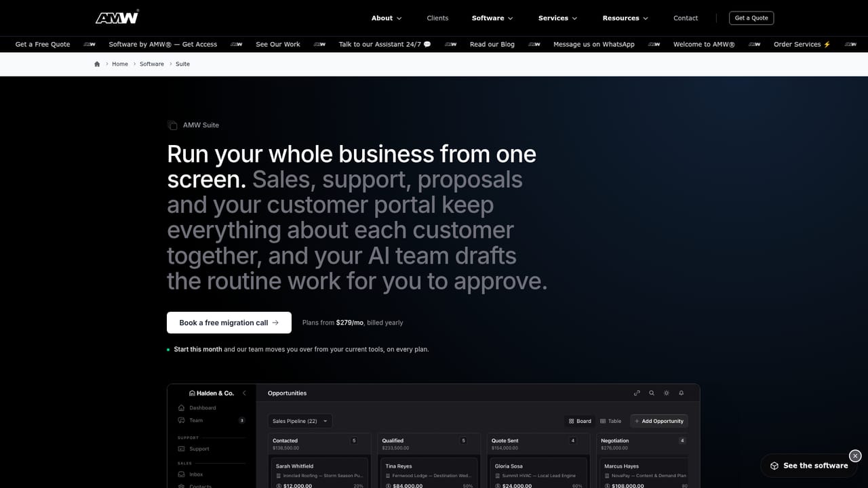Click Order Services ticker link
The height and width of the screenshot is (488, 868).
tap(802, 44)
